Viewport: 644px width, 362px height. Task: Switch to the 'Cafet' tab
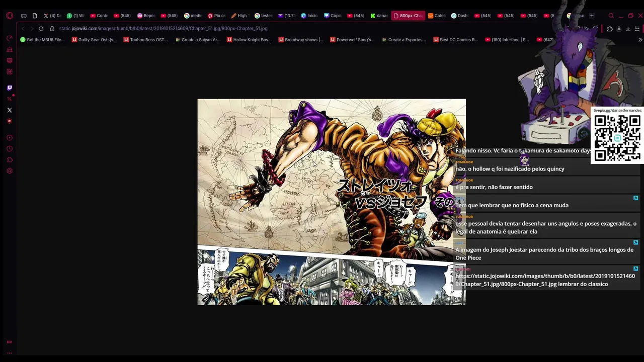(437, 16)
